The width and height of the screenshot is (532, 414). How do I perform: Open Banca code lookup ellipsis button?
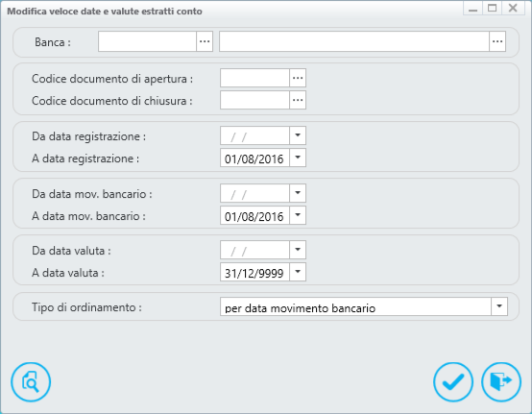[x=205, y=41]
